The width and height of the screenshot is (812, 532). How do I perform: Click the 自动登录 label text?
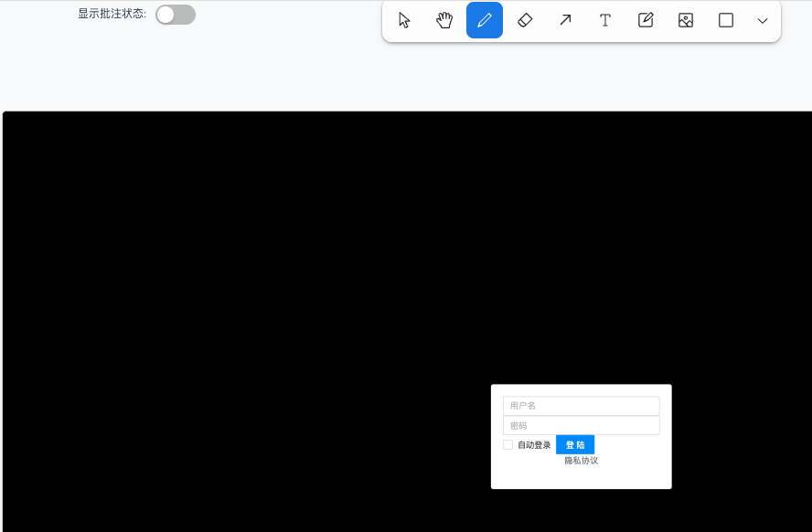(x=534, y=445)
